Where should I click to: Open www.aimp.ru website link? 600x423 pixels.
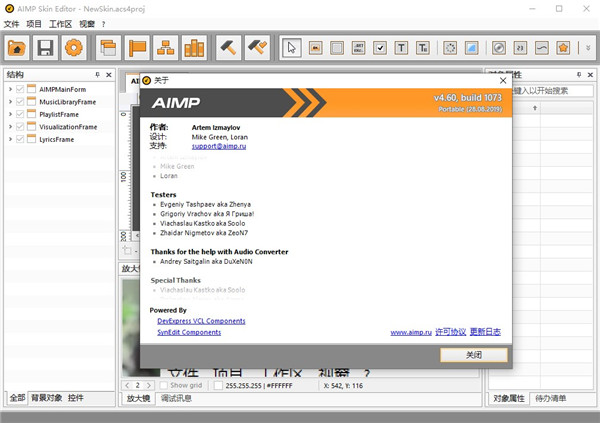coord(411,332)
